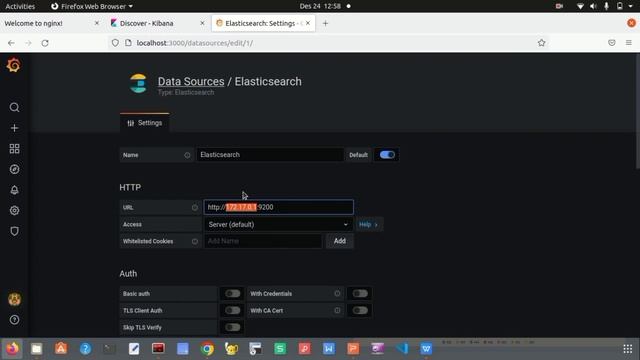
Task: Enable With Credentials toggle
Action: click(x=360, y=293)
